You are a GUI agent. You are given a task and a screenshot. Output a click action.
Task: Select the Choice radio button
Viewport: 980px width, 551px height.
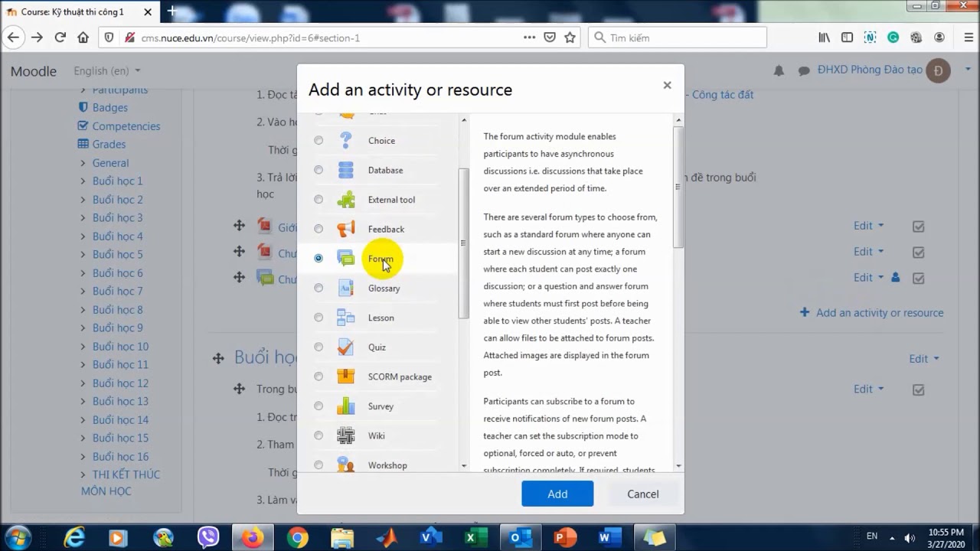pos(318,140)
